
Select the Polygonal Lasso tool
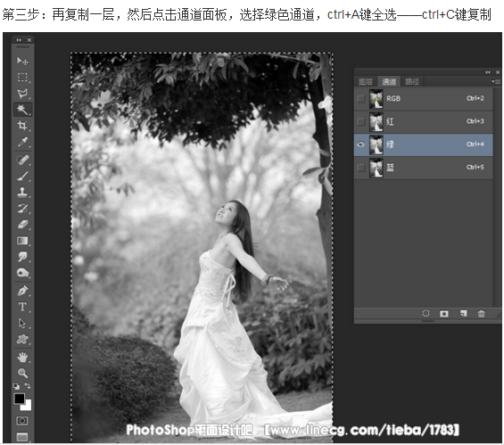click(x=22, y=93)
